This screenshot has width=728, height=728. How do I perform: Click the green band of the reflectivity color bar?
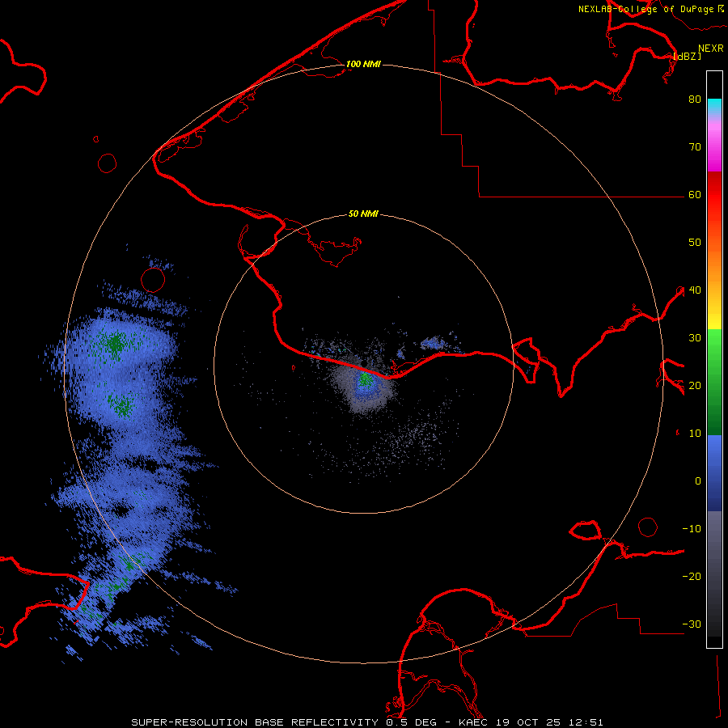[x=714, y=382]
